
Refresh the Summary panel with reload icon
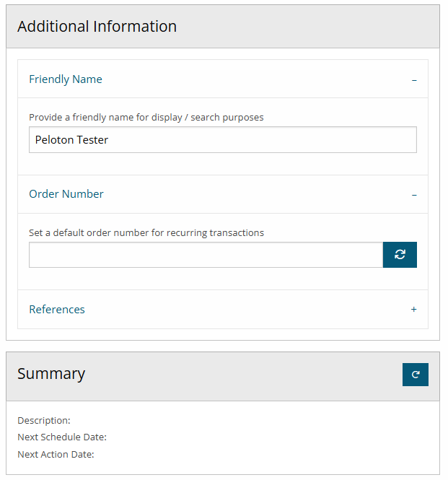tap(415, 374)
